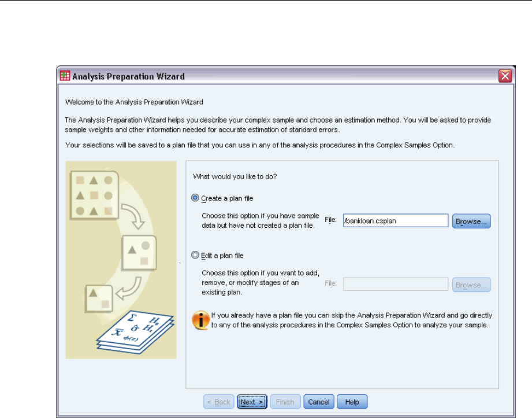Viewport: 532px width, 418px height.
Task: Click the bankloan.csplan file path field
Action: pyautogui.click(x=396, y=221)
